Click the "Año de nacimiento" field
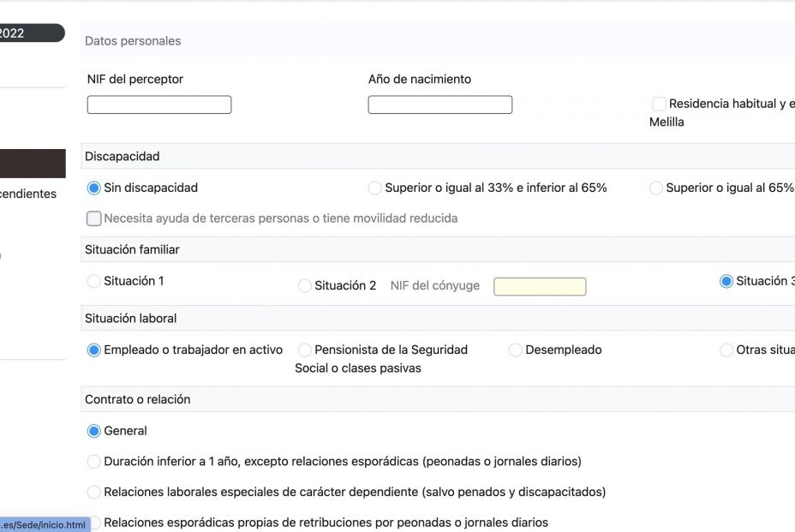 pos(439,104)
